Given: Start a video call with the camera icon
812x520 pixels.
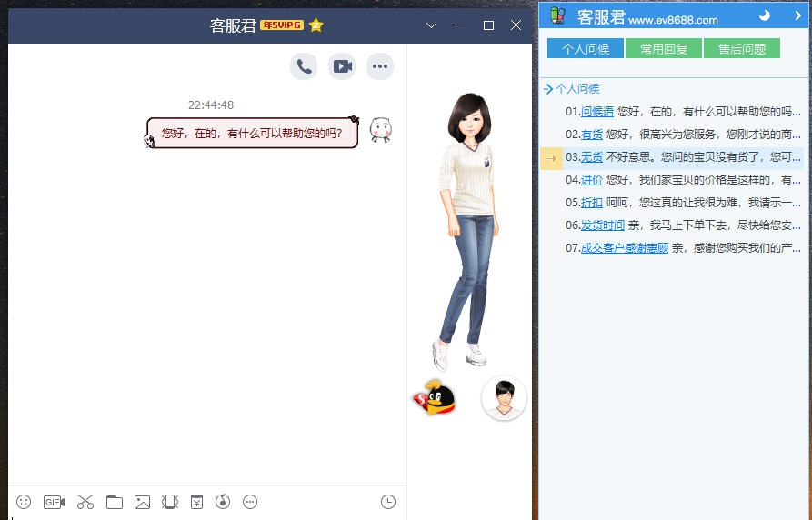Looking at the screenshot, I should coord(342,66).
